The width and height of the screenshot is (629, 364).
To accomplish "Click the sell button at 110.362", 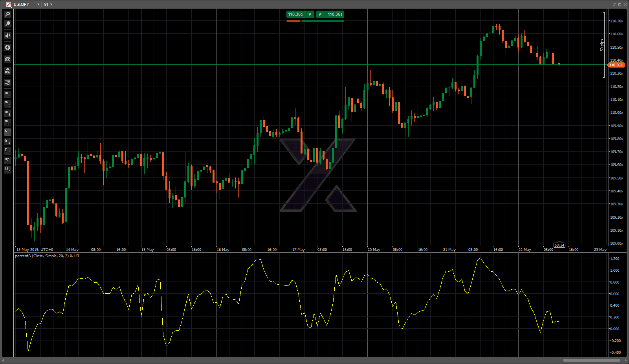I will coord(300,15).
